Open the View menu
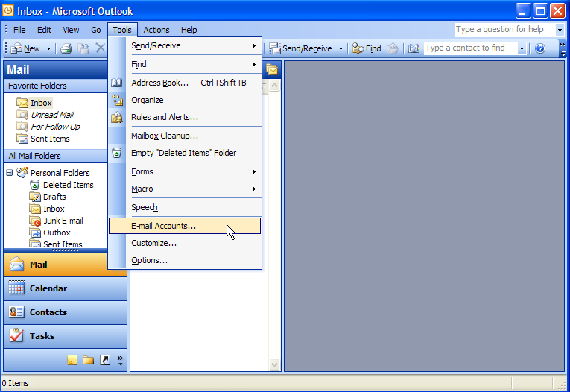The height and width of the screenshot is (392, 570). [x=71, y=30]
